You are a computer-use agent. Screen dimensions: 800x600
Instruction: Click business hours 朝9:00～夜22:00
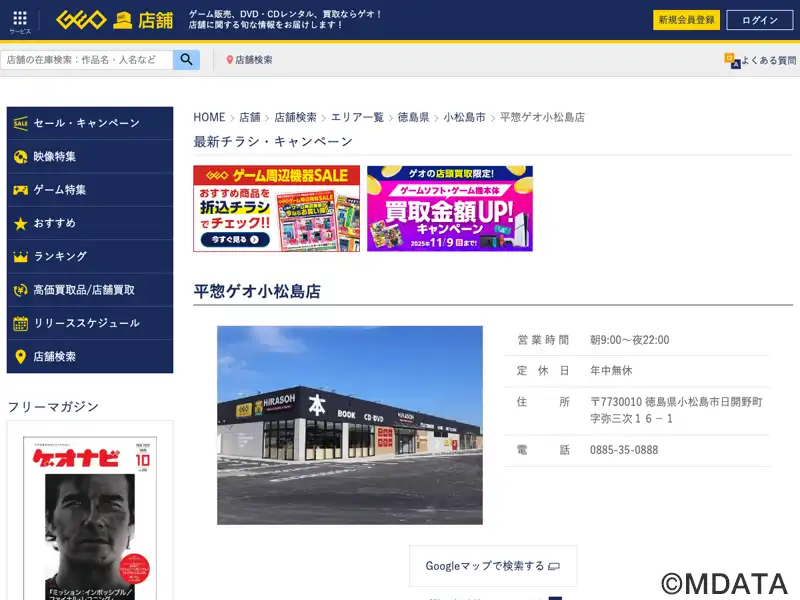pos(630,340)
